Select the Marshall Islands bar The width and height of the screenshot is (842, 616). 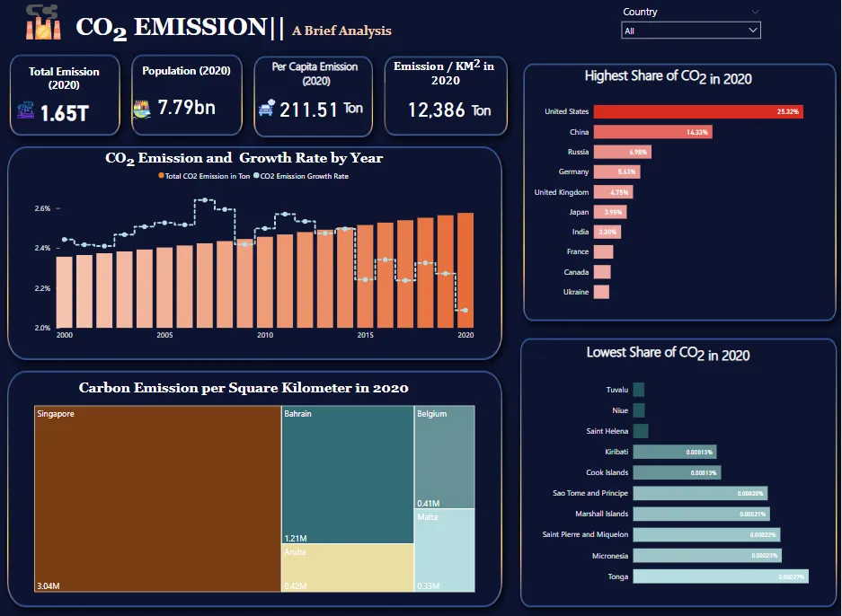point(701,514)
